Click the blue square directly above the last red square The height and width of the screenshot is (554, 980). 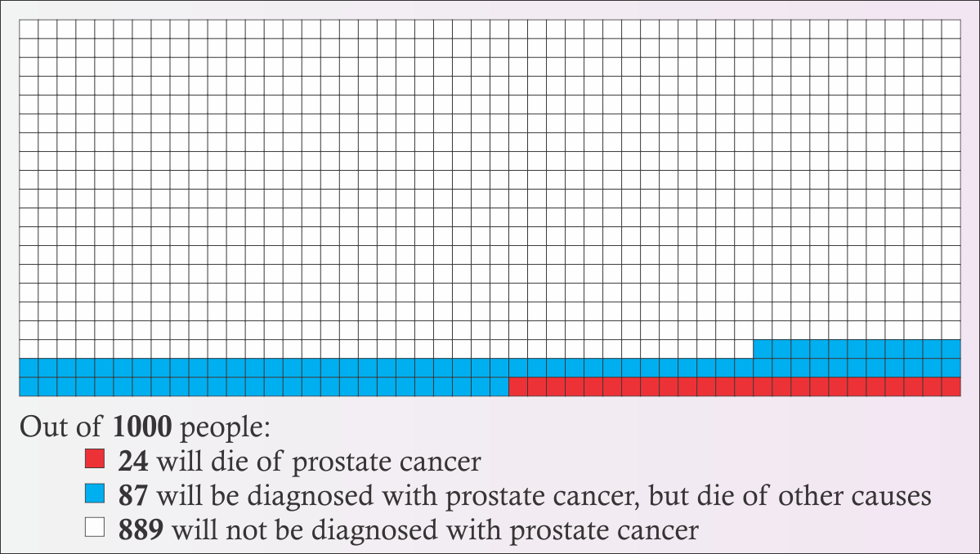click(951, 368)
